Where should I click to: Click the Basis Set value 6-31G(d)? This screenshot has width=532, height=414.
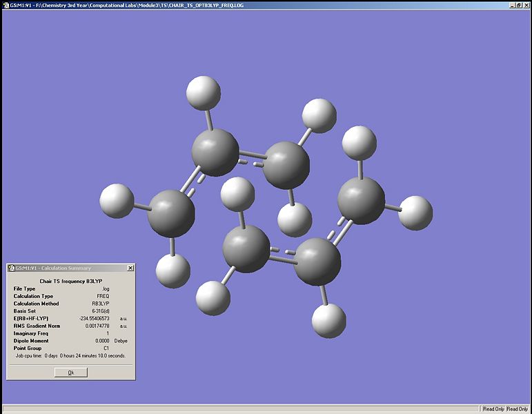(101, 310)
